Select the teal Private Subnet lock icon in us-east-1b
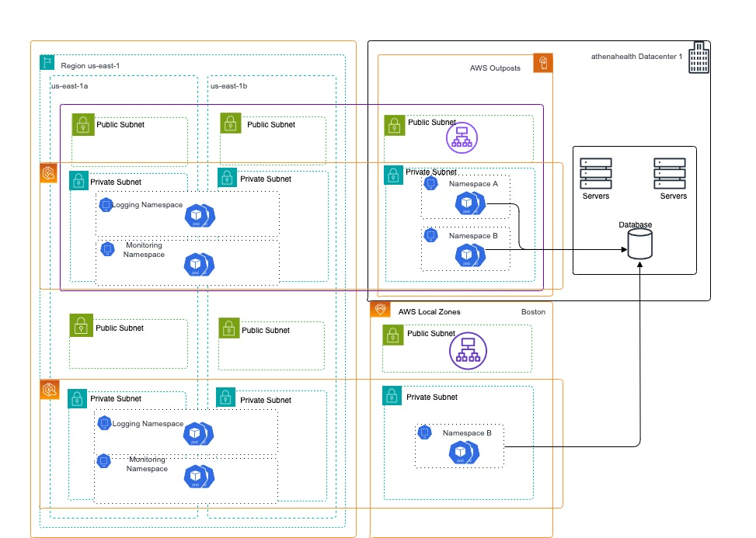Viewport: 756px width, 538px height. pyautogui.click(x=226, y=178)
